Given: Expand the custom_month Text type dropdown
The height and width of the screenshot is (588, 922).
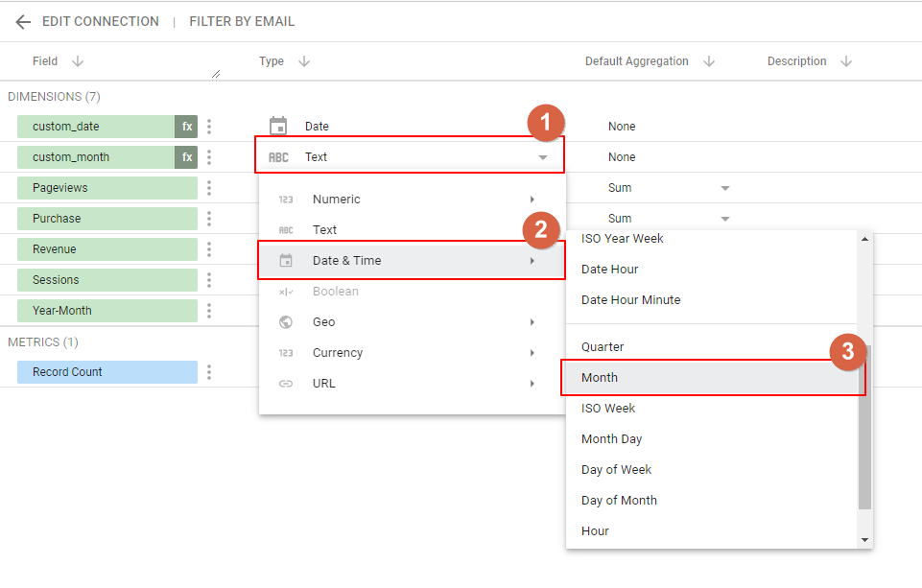Looking at the screenshot, I should [543, 157].
